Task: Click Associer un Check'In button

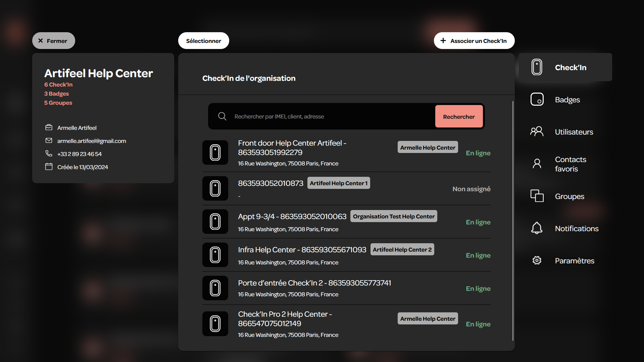Action: pyautogui.click(x=474, y=41)
